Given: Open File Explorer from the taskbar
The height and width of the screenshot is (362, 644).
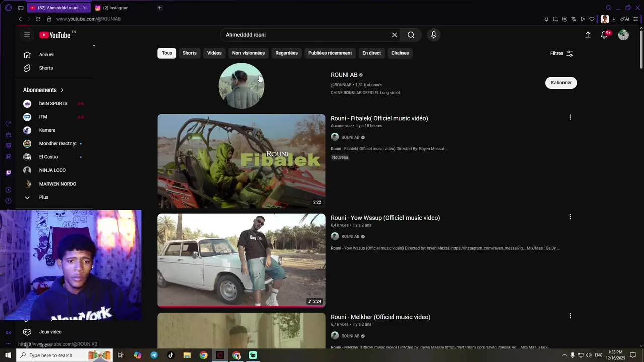Looking at the screenshot, I should (187, 355).
